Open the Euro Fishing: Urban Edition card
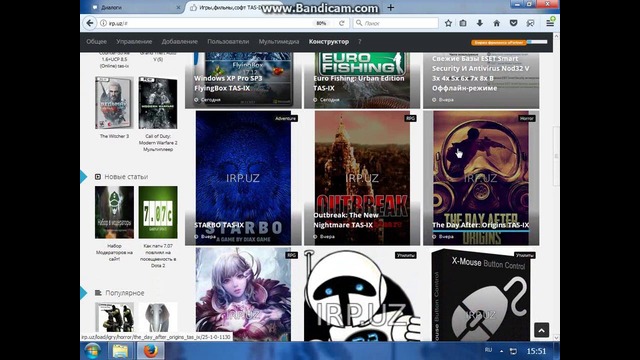Viewport: 640px width, 360px height. [362, 80]
